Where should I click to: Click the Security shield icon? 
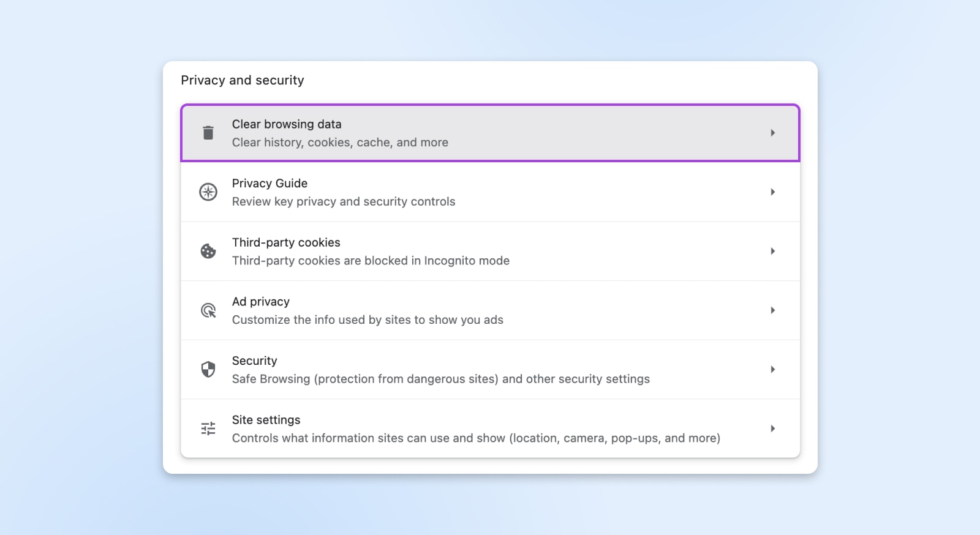point(208,369)
